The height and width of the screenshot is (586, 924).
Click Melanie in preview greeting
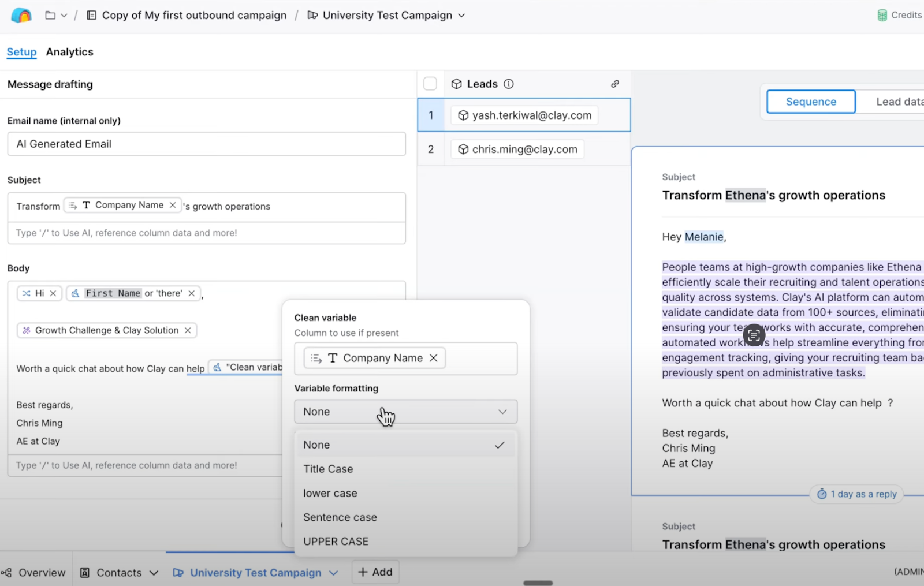(704, 237)
